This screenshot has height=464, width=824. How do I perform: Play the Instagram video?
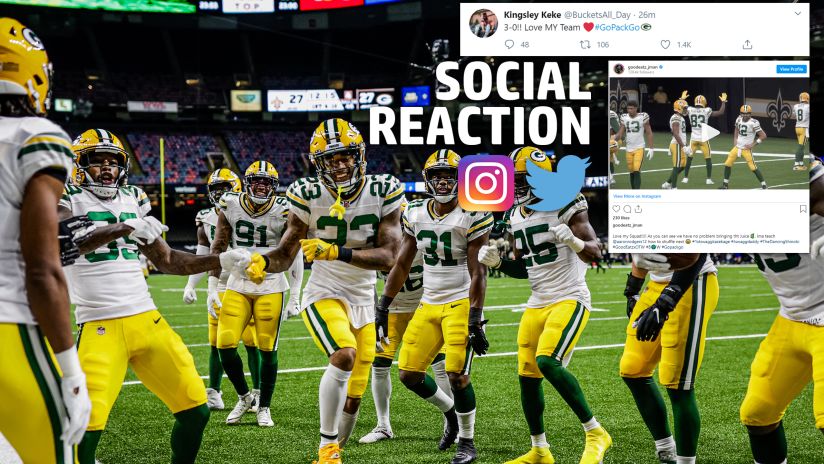709,132
